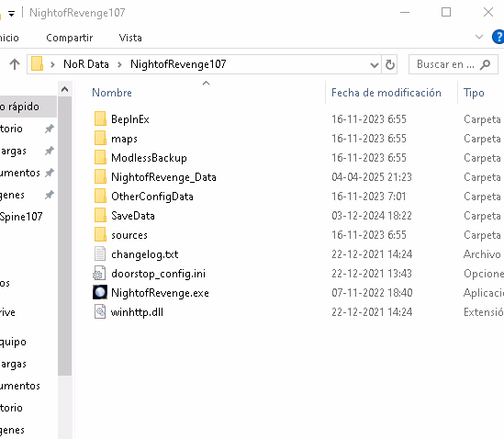Expand the root location chevron in breadcrumb
Image resolution: width=504 pixels, height=439 pixels.
pyautogui.click(x=52, y=64)
